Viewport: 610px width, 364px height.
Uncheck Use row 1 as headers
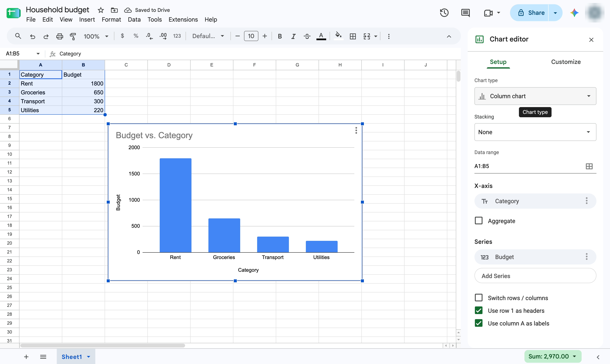click(479, 310)
